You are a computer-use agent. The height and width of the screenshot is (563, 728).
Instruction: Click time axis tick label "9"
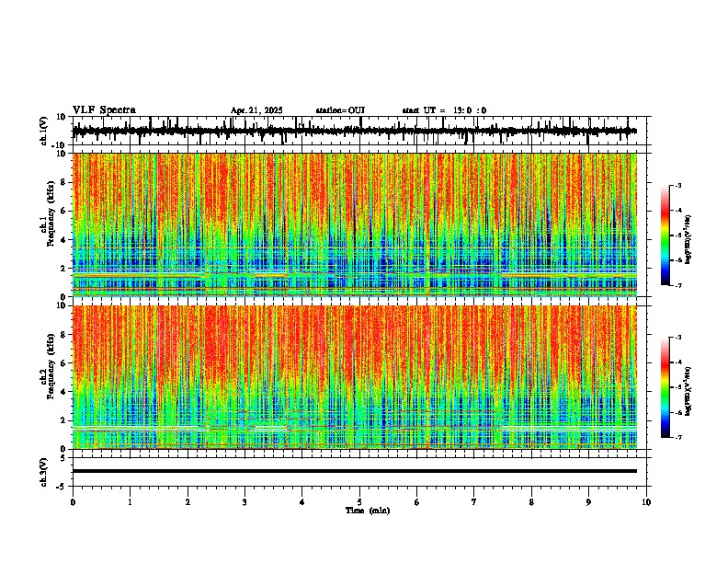point(588,502)
